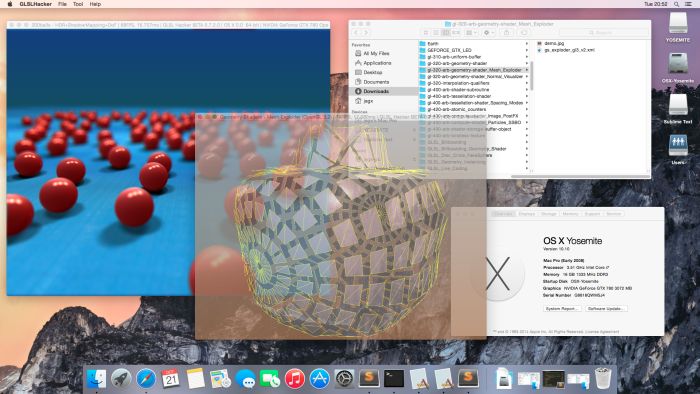Click Finder column vertical scrollbar
This screenshot has width=700, height=394.
click(x=531, y=75)
